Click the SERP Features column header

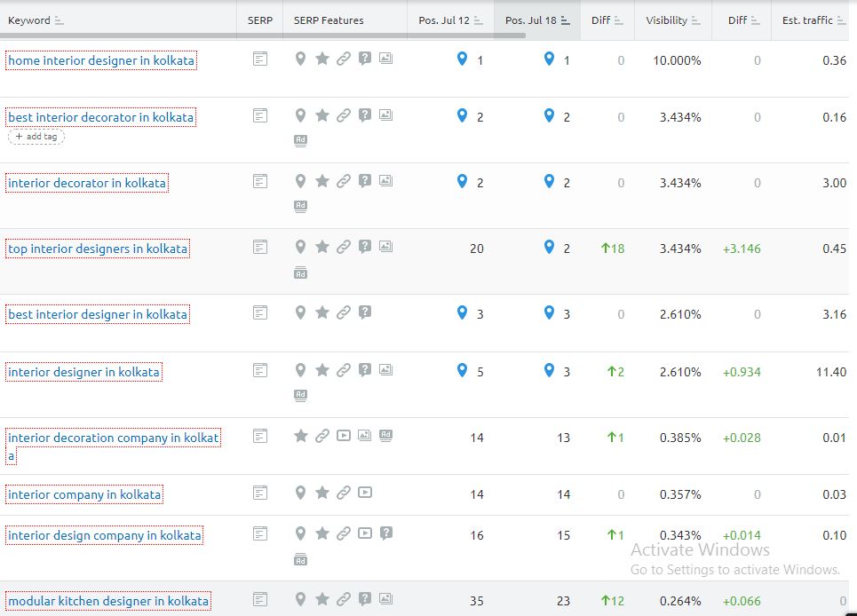tap(329, 20)
